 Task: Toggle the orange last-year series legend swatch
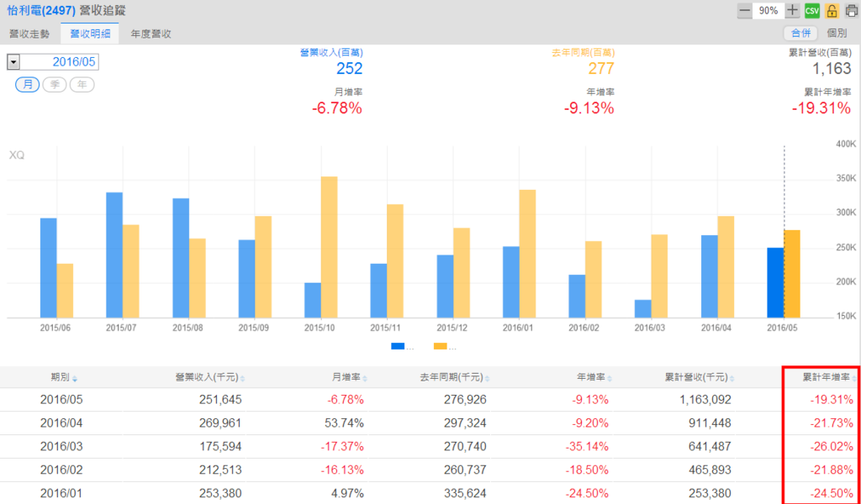tap(441, 346)
